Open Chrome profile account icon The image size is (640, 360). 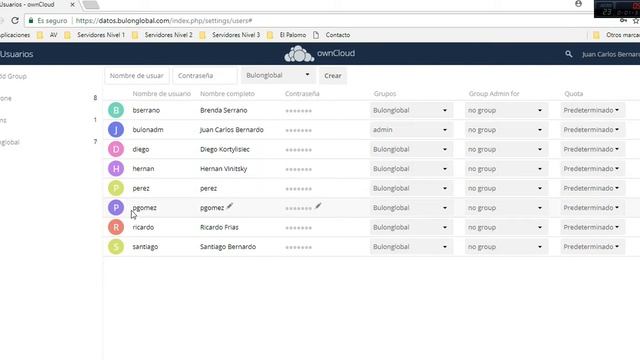pyautogui.click(x=578, y=4)
